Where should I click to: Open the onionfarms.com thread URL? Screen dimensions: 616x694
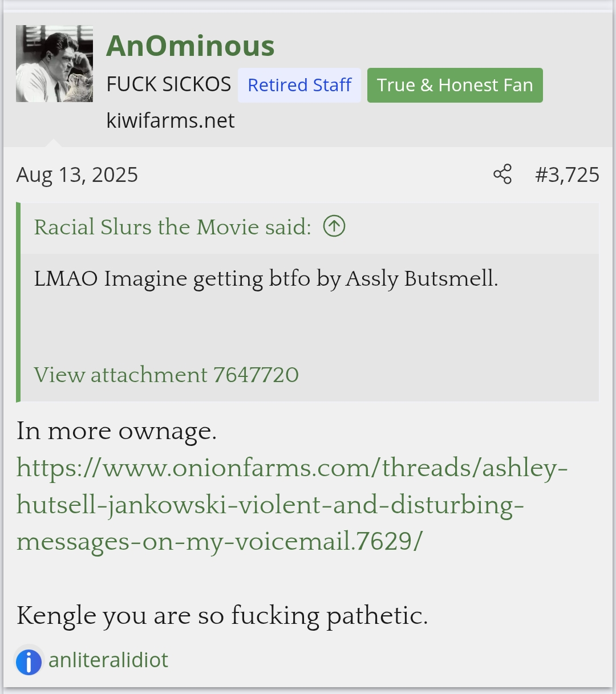point(292,504)
